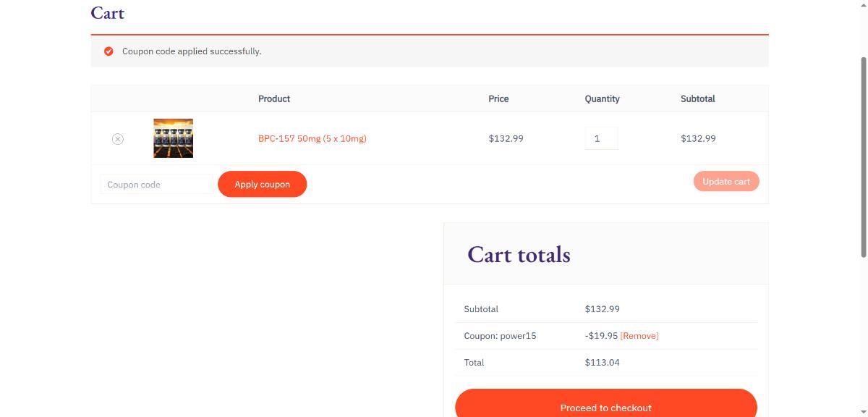
Task: Click the scrollbar down arrow
Action: tap(863, 412)
